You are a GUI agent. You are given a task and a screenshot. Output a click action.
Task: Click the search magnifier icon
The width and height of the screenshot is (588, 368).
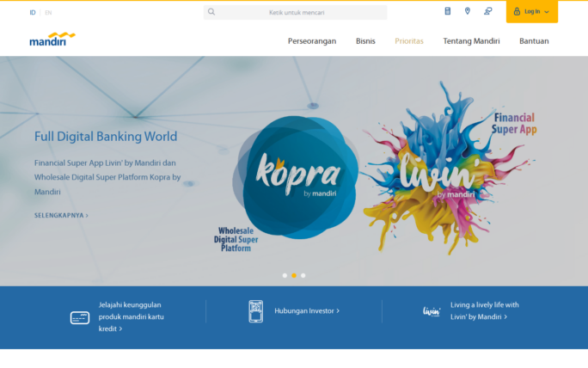point(211,12)
